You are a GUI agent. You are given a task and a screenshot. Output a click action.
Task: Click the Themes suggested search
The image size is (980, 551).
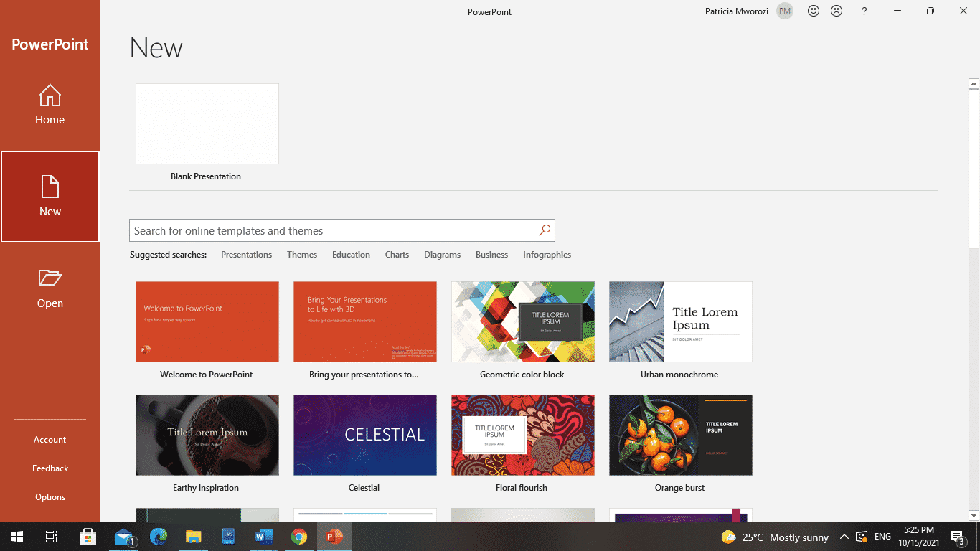pos(301,254)
